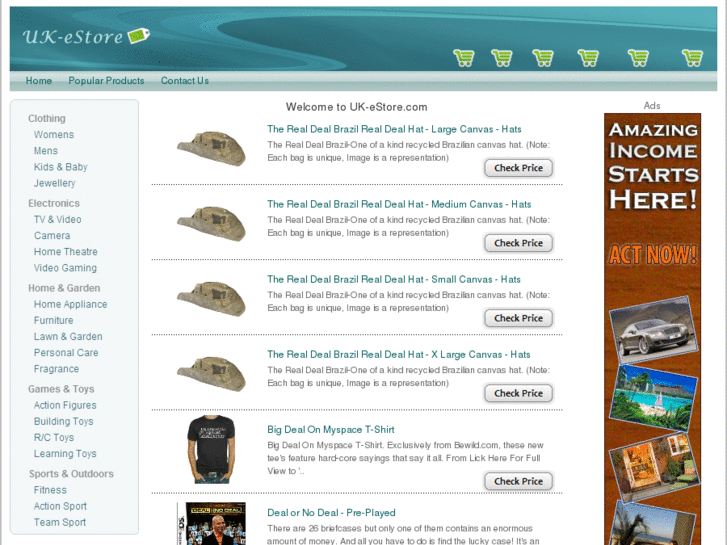Open the Small Canvas Hat product title

tap(394, 280)
